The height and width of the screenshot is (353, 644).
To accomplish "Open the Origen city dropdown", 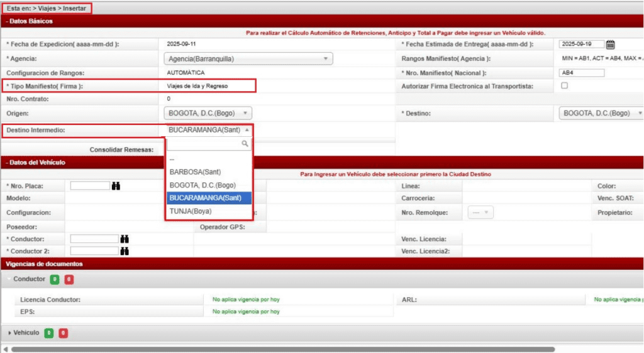I will [x=208, y=114].
